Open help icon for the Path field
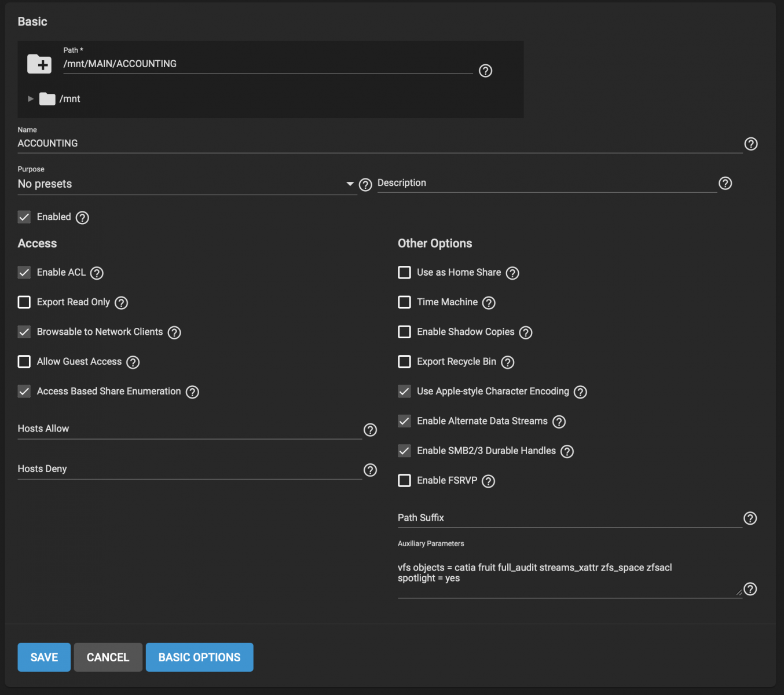Viewport: 784px width, 695px height. click(x=485, y=71)
